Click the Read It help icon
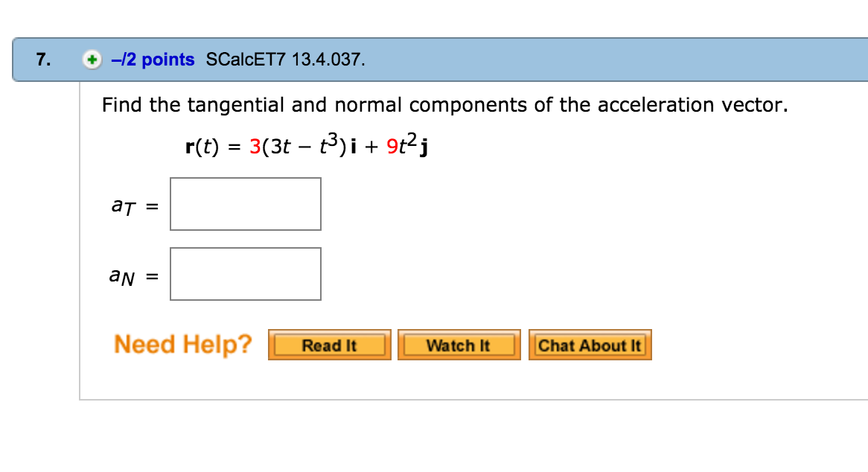This screenshot has height=472, width=868. [329, 344]
